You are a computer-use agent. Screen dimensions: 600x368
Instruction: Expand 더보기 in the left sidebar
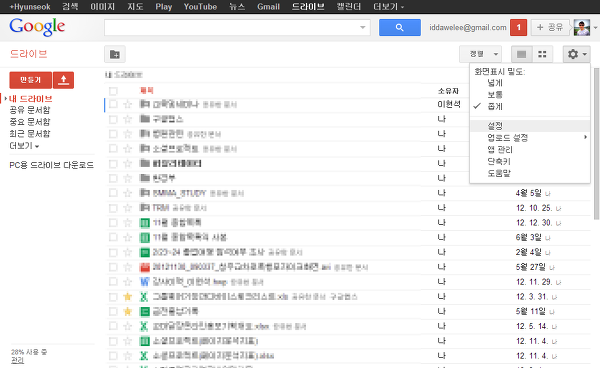24,146
